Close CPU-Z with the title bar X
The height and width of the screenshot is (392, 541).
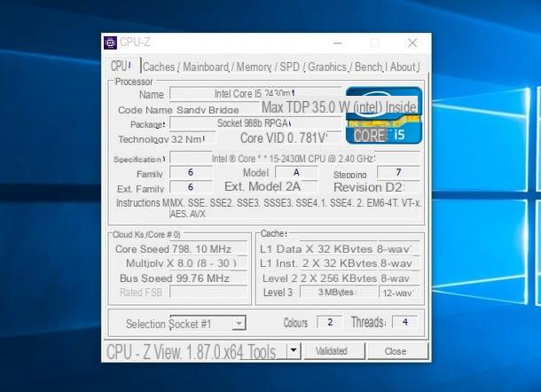(412, 43)
